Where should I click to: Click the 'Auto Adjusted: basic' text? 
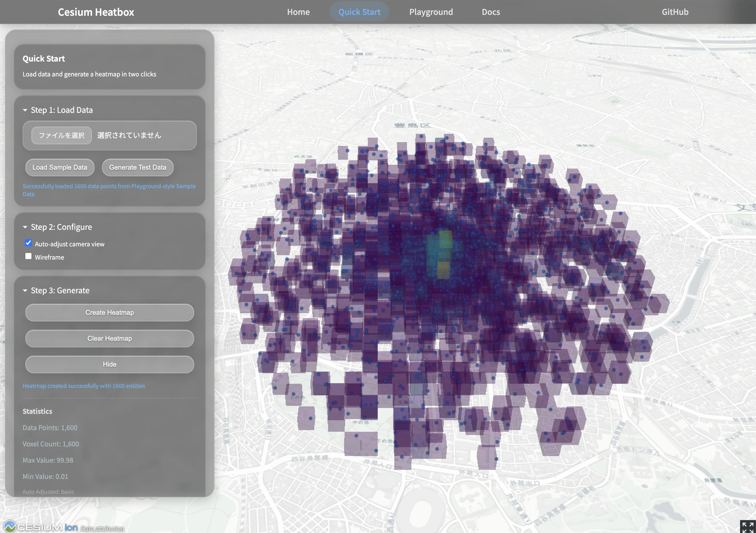[x=49, y=492]
